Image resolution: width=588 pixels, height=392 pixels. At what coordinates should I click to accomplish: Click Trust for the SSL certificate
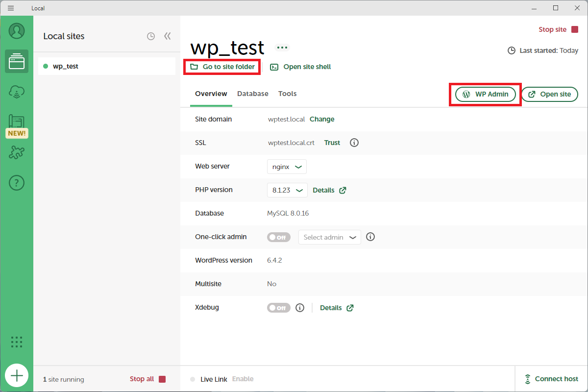coord(332,143)
